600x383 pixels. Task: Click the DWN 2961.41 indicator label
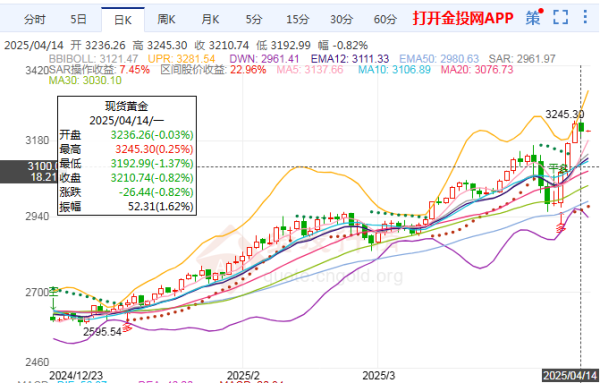265,59
